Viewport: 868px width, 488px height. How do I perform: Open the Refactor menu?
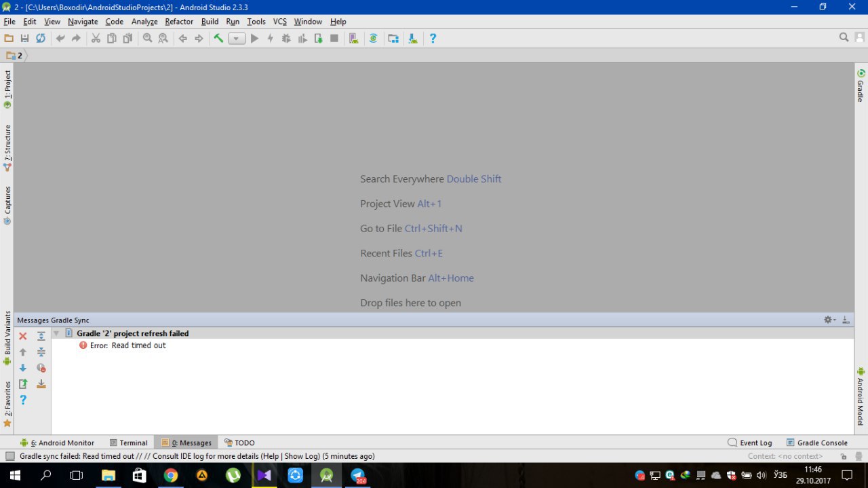179,22
